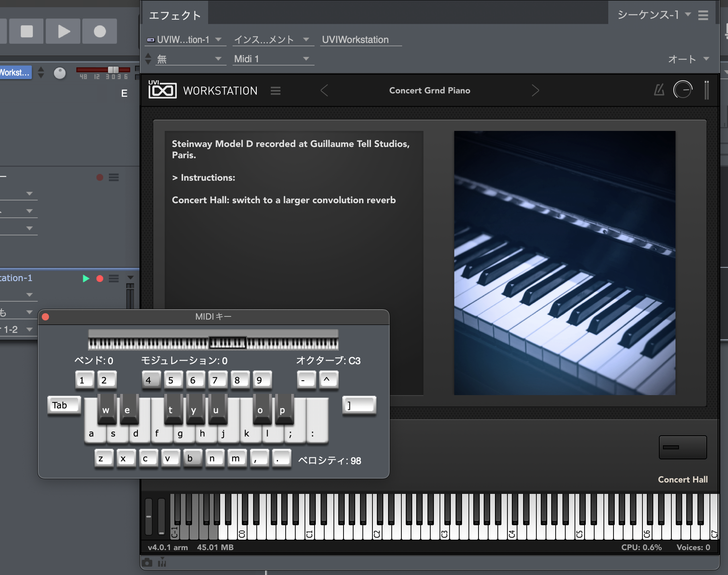Toggle the dim record dot on upper track

pyautogui.click(x=100, y=177)
